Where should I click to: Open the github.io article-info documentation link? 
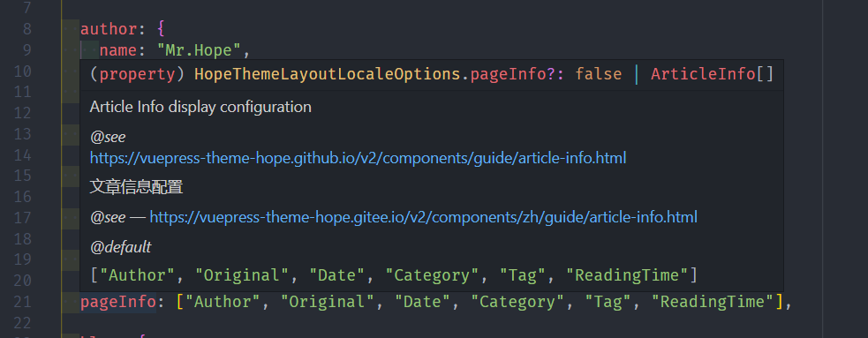[x=359, y=158]
